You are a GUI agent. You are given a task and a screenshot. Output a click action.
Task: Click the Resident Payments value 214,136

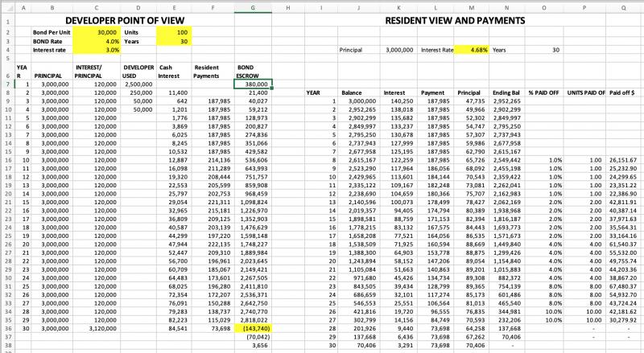pos(218,160)
